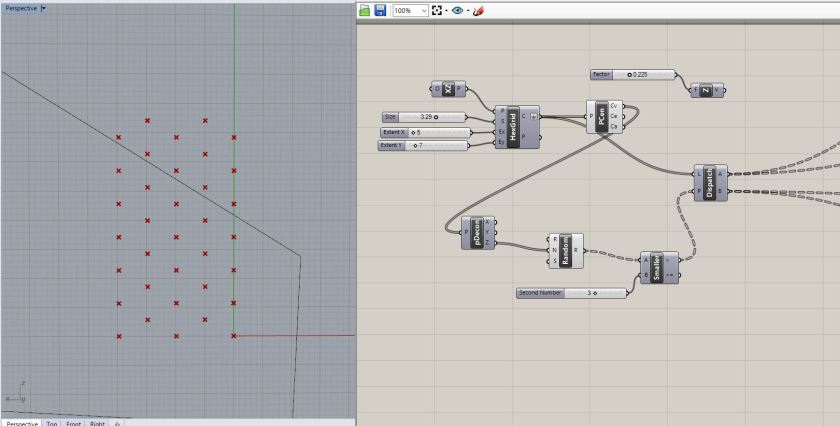Select the Random component node
The width and height of the screenshot is (840, 426).
pyautogui.click(x=566, y=250)
